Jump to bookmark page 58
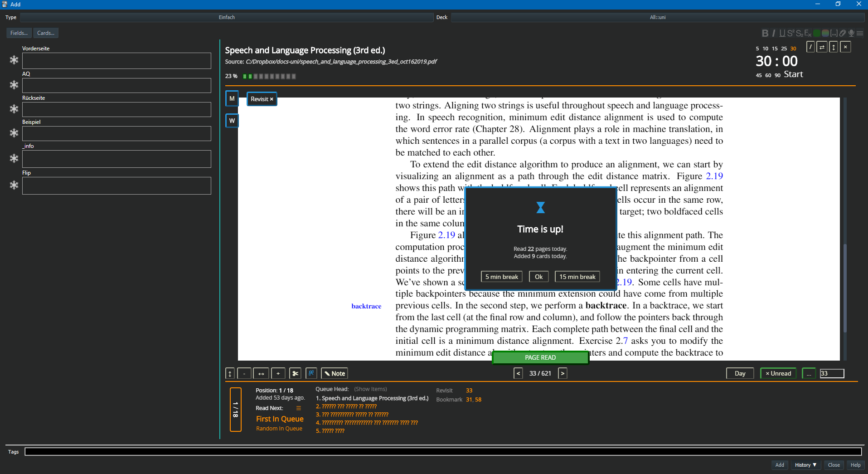The width and height of the screenshot is (868, 474). [x=478, y=400]
